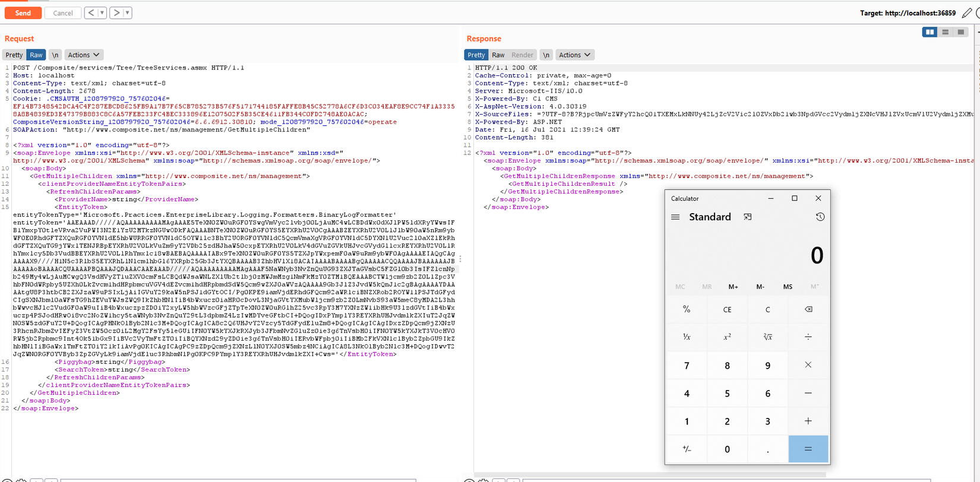This screenshot has width=980, height=482.
Task: Switch Request view to Raw tab
Action: (x=36, y=55)
